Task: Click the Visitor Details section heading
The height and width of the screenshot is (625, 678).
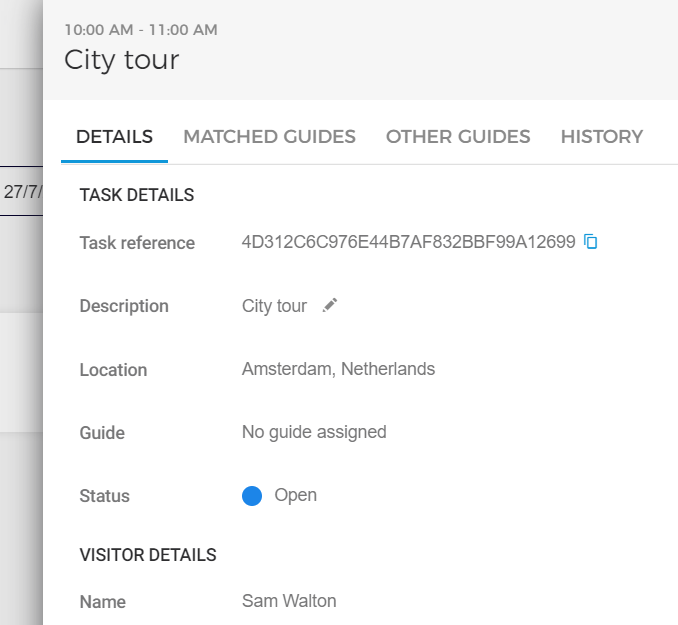Action: [148, 554]
